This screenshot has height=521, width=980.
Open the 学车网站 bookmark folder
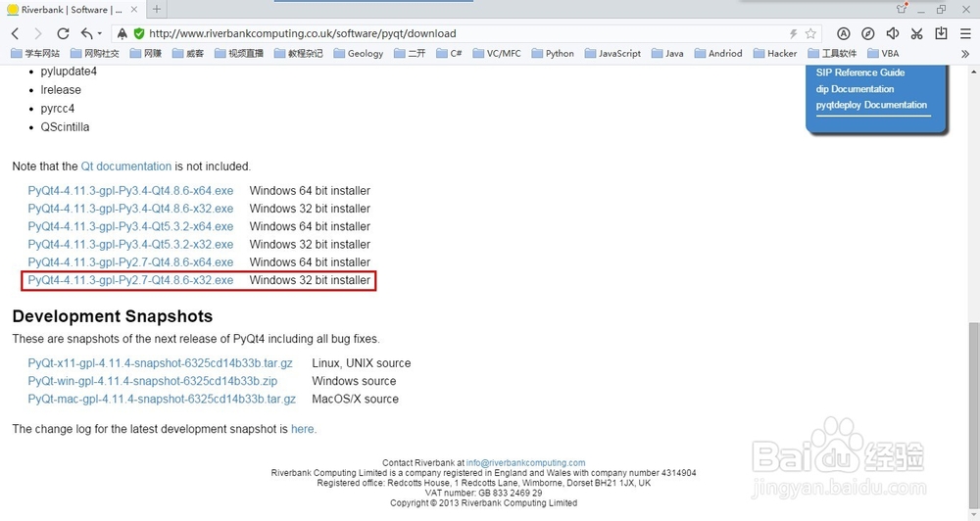pyautogui.click(x=35, y=54)
